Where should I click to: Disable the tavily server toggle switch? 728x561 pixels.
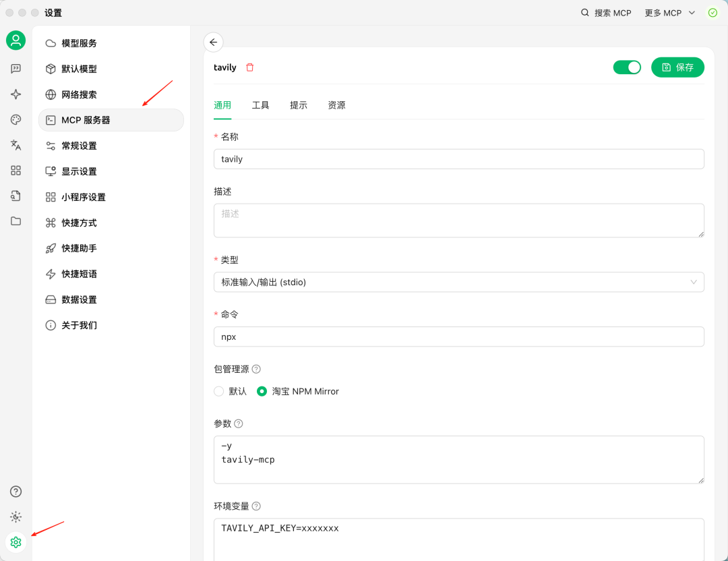627,67
